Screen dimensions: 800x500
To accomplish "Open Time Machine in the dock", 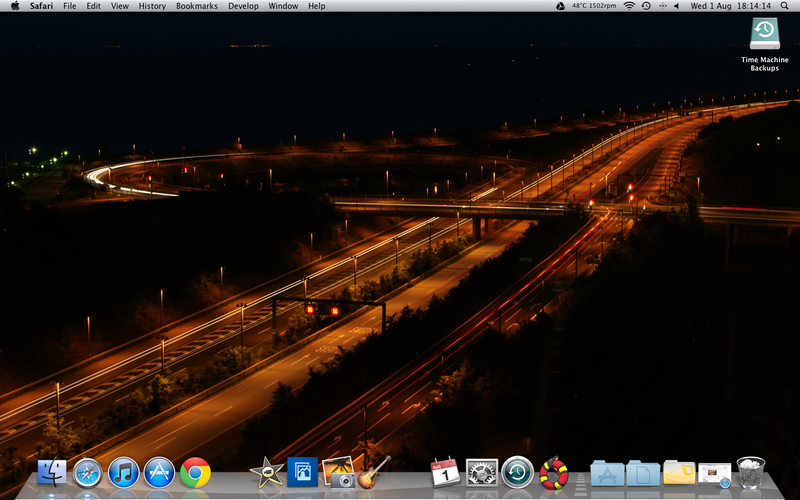I will (x=517, y=471).
